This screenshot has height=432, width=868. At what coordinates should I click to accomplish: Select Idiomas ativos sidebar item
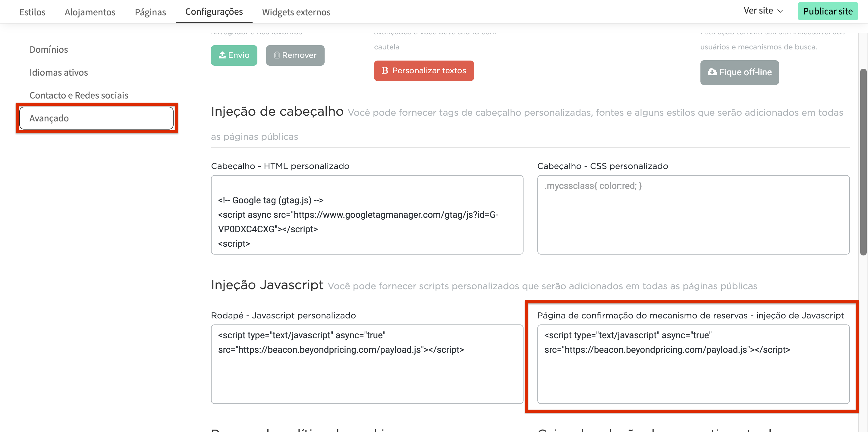click(59, 72)
